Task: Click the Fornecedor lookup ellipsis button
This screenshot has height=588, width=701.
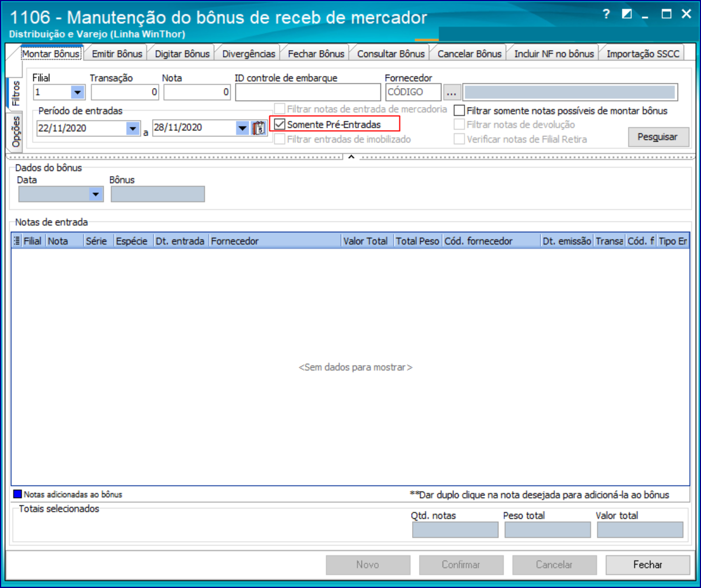Action: click(x=452, y=92)
